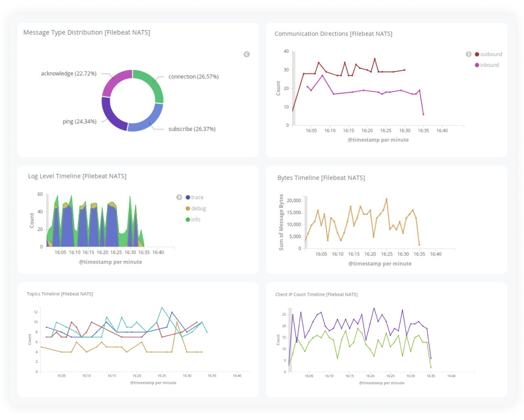
Task: Collapse the legend in Communication Directions panel
Action: pos(468,54)
